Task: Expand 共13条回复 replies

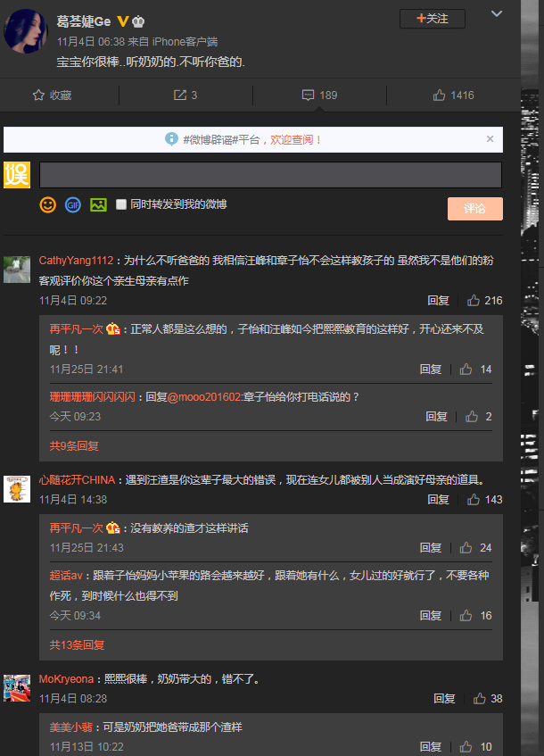Action: pos(77,644)
